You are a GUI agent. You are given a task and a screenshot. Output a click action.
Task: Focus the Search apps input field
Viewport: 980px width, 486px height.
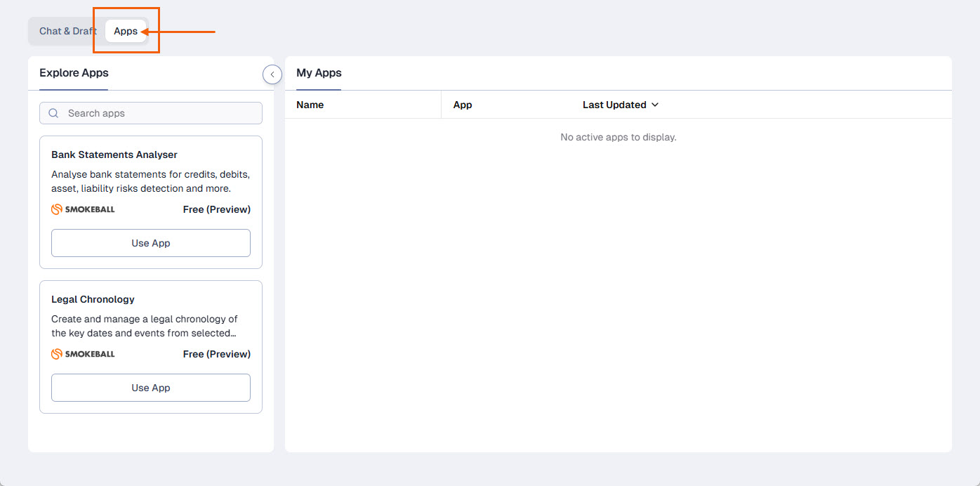tap(161, 113)
